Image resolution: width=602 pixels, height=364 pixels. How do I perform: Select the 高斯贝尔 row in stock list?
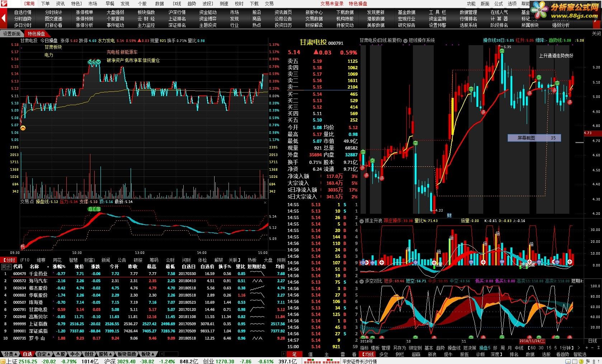coord(143,317)
